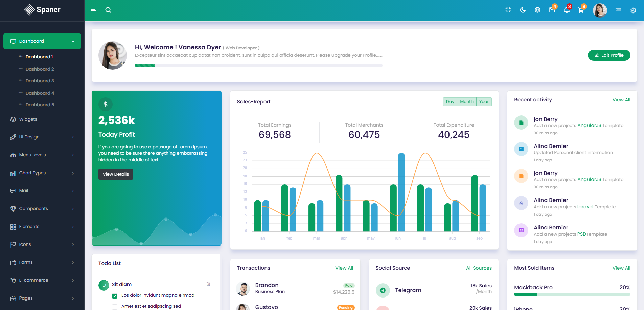Open View All in Most Sold Items
Viewport: 644px width, 310px height.
(621, 268)
